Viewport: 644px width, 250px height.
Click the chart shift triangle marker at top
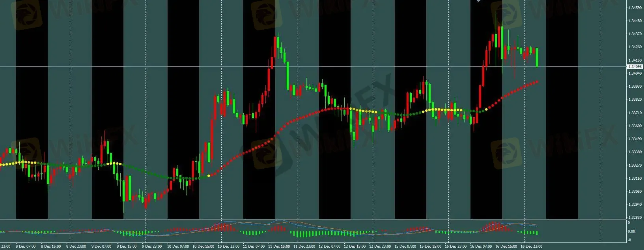click(x=479, y=1)
